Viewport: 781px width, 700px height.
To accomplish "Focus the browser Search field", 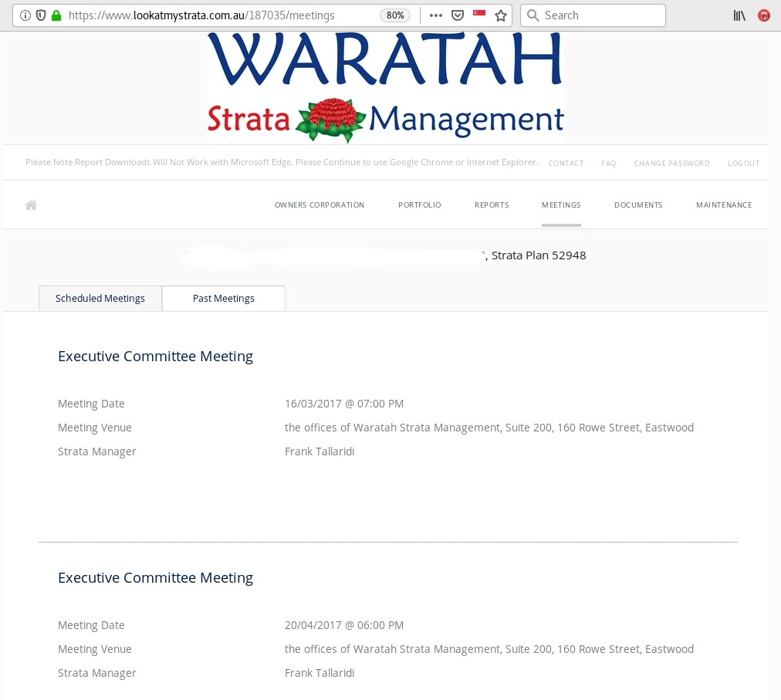I will [593, 15].
